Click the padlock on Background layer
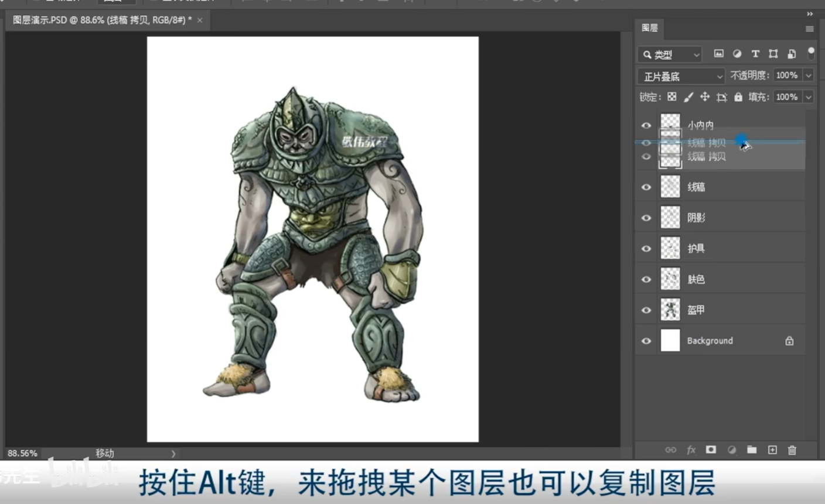The width and height of the screenshot is (825, 504). (x=789, y=341)
